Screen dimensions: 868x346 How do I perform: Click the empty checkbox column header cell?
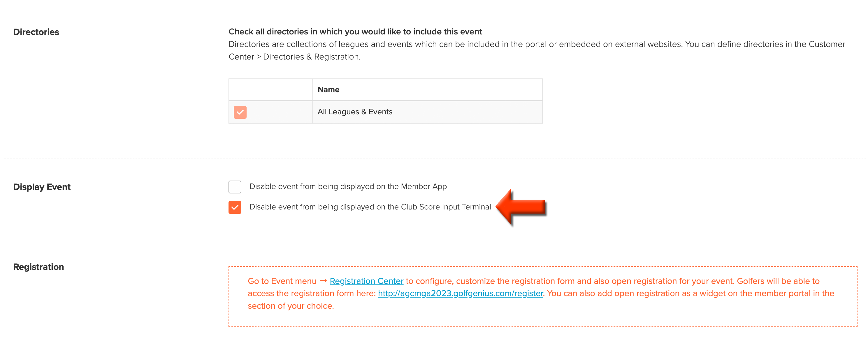pyautogui.click(x=270, y=90)
